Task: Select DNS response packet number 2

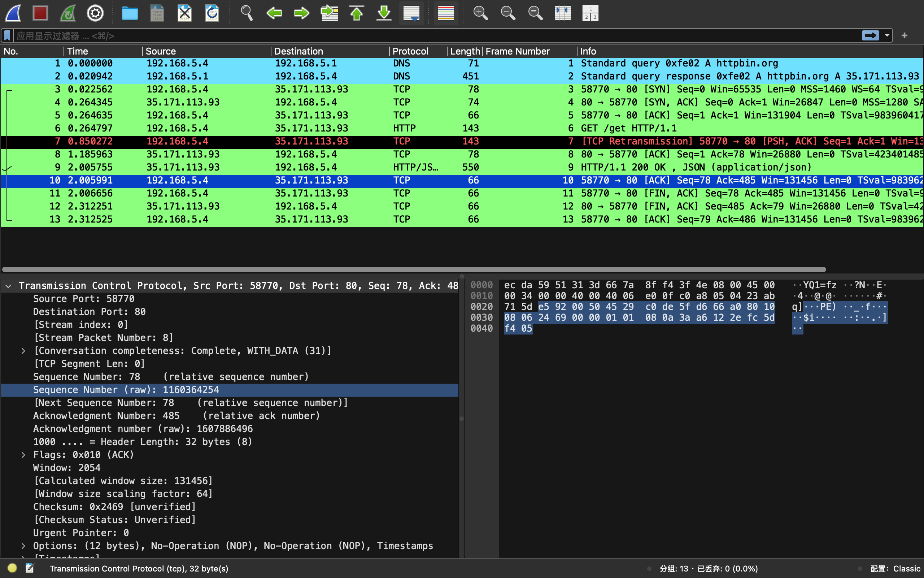Action: [x=462, y=77]
